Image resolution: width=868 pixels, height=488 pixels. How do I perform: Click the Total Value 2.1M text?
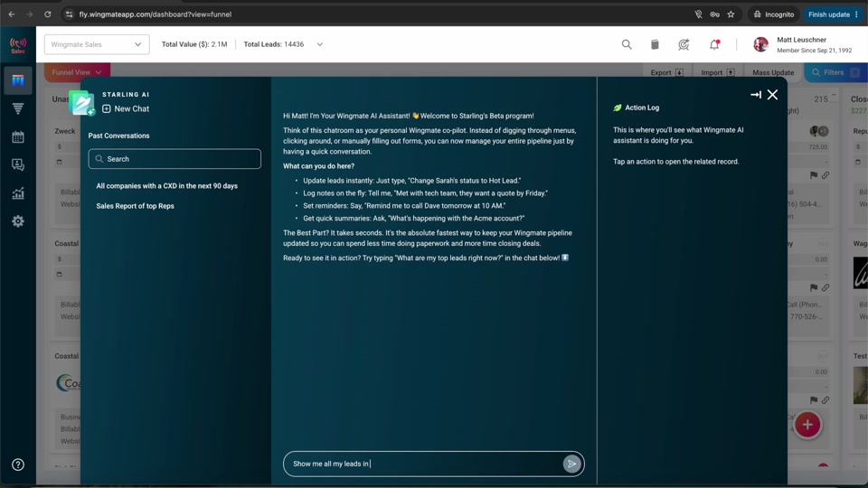click(194, 44)
